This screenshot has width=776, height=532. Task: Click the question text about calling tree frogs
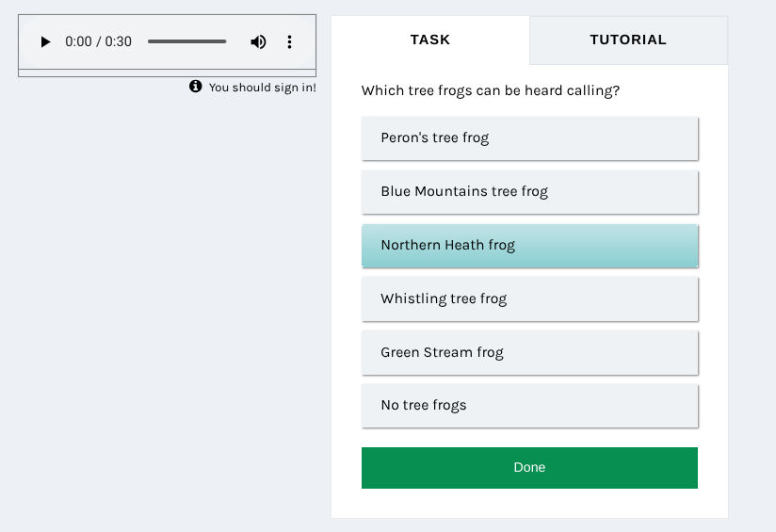[x=491, y=91]
